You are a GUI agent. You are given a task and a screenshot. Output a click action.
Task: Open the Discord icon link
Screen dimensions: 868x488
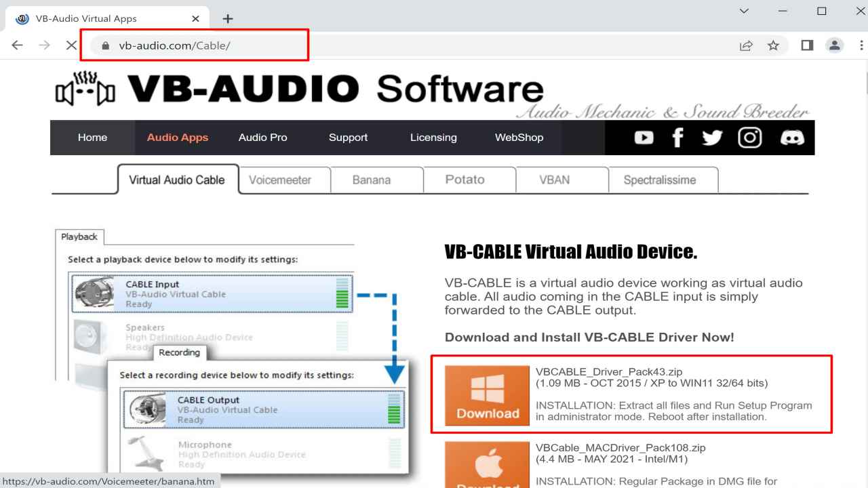pyautogui.click(x=791, y=138)
